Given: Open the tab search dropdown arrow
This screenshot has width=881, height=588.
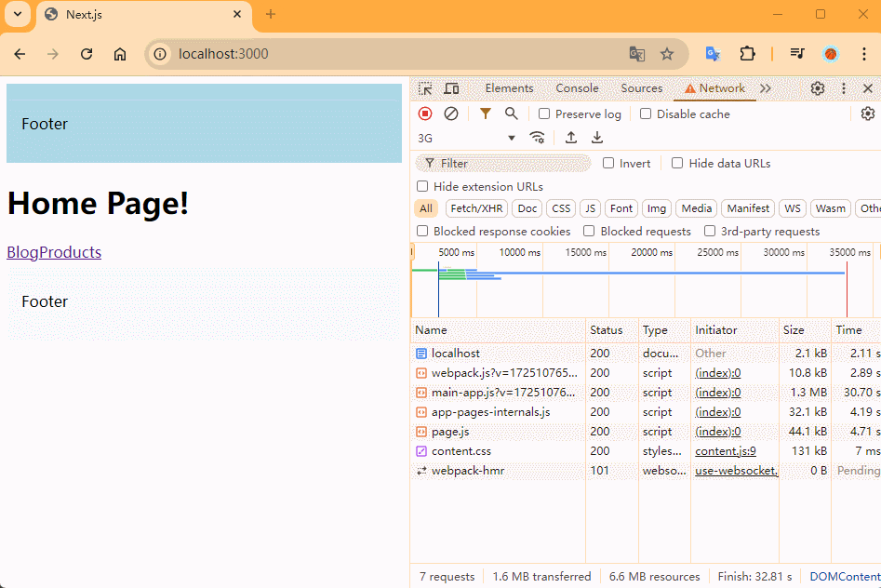Looking at the screenshot, I should pos(17,14).
